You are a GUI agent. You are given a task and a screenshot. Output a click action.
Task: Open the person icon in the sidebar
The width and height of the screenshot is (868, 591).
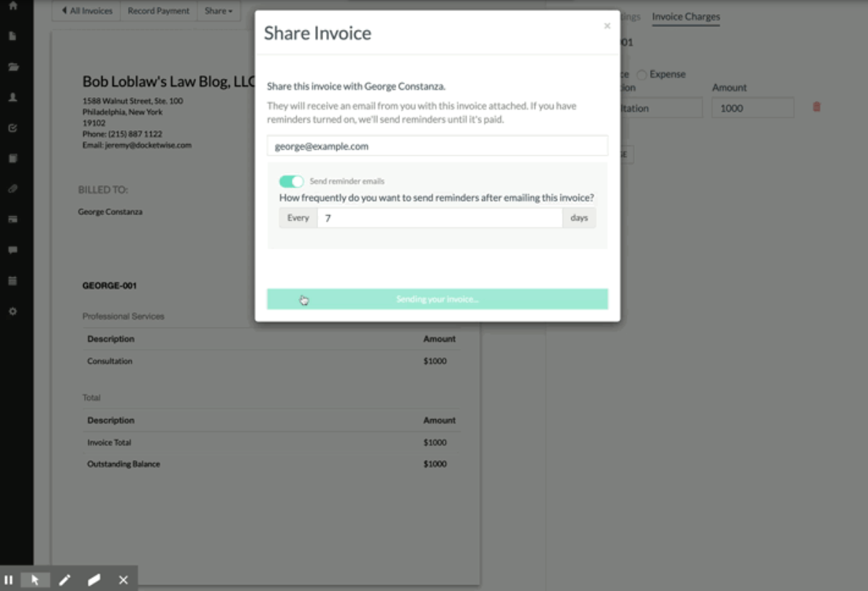pyautogui.click(x=12, y=97)
